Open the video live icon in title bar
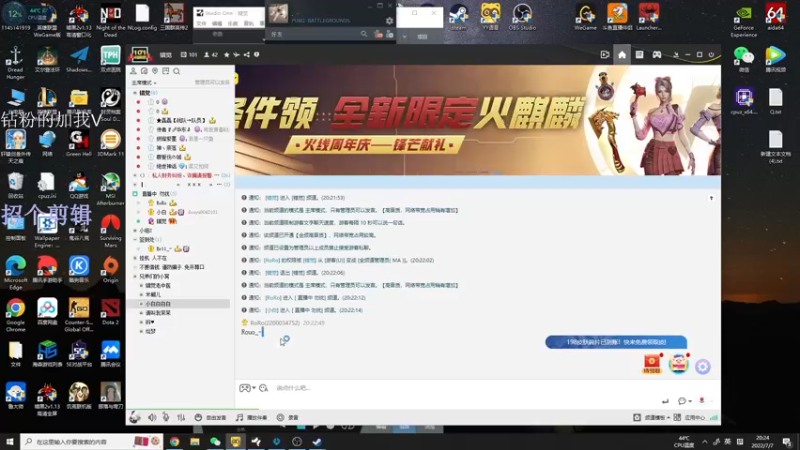 click(x=605, y=55)
